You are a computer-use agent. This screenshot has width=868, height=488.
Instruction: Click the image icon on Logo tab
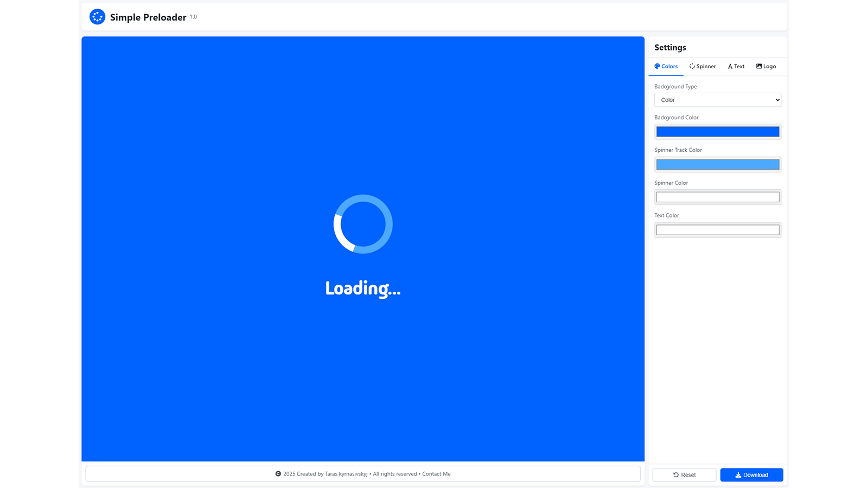click(x=758, y=66)
